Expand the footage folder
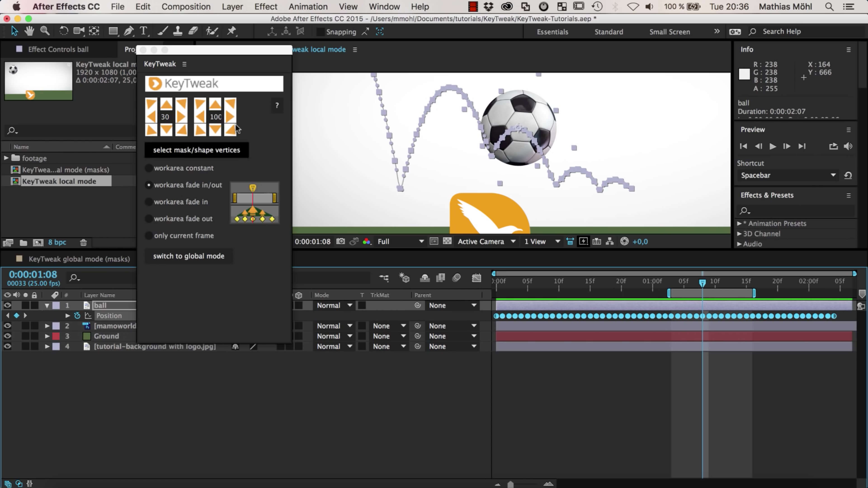This screenshot has height=488, width=868. click(6, 158)
